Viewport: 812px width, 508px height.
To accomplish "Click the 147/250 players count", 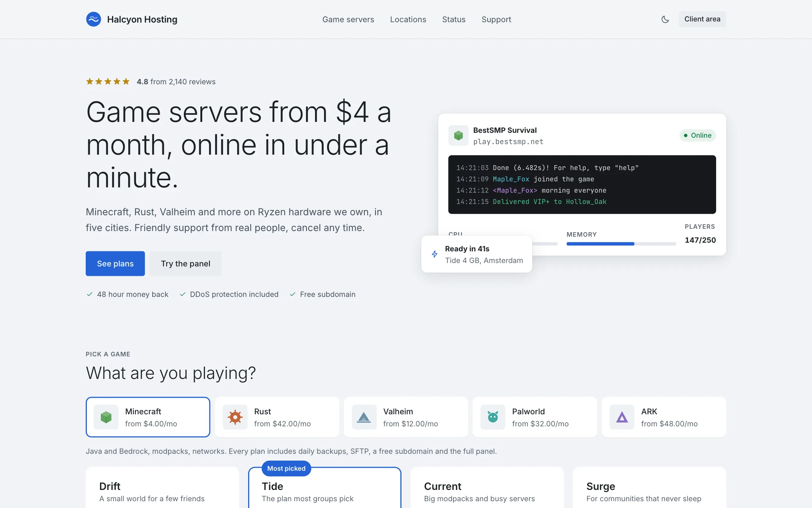I will [x=700, y=240].
